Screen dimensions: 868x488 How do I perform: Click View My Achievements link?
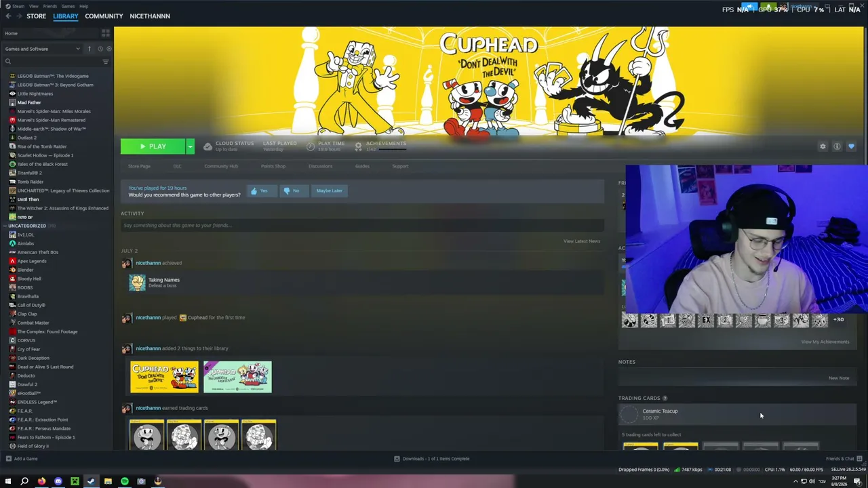(825, 342)
